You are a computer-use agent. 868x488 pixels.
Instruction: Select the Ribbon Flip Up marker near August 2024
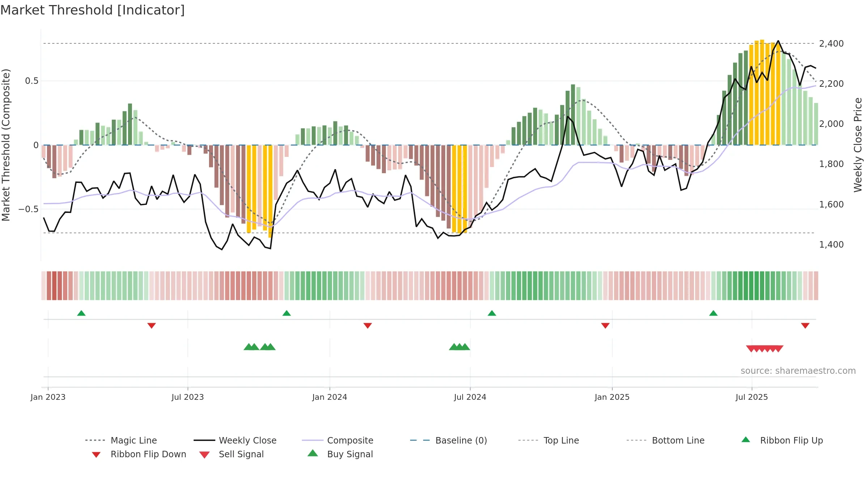[x=492, y=313]
